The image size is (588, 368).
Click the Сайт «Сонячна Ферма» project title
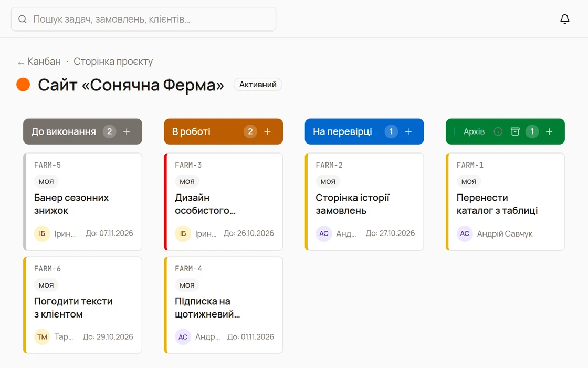[131, 85]
